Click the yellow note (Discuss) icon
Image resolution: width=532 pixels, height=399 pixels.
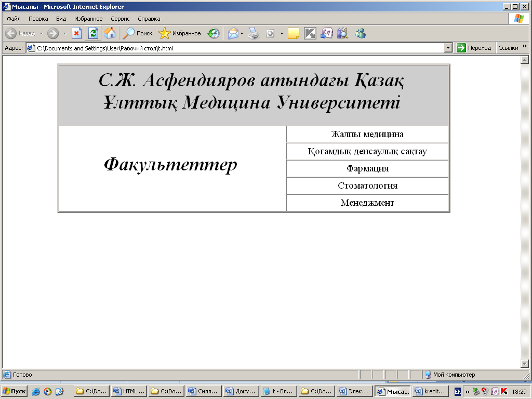[x=294, y=33]
